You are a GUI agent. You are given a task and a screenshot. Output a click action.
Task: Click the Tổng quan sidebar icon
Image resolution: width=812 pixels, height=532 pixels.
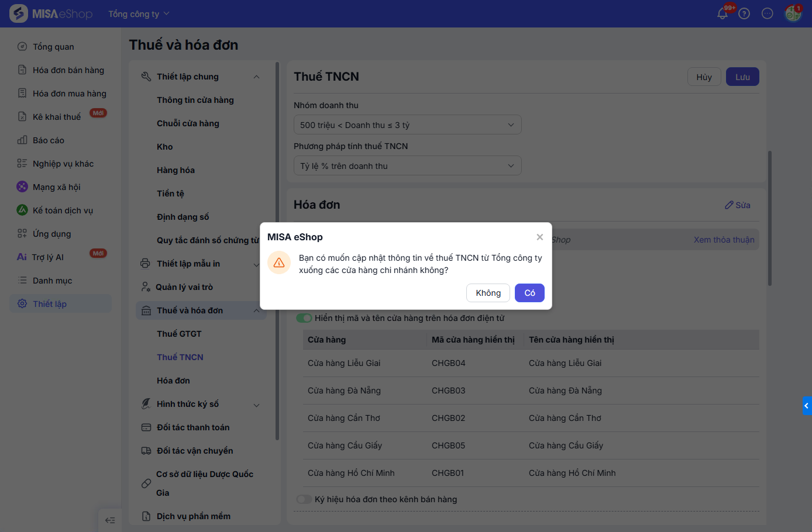22,47
